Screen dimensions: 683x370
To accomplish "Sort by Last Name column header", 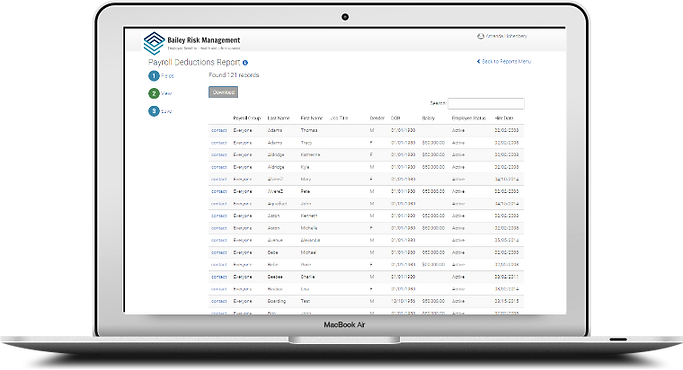I will [x=278, y=118].
